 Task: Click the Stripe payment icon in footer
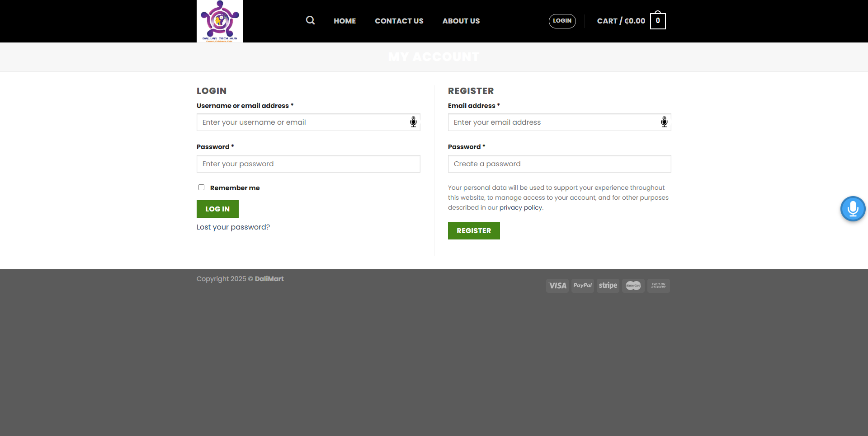coord(608,286)
